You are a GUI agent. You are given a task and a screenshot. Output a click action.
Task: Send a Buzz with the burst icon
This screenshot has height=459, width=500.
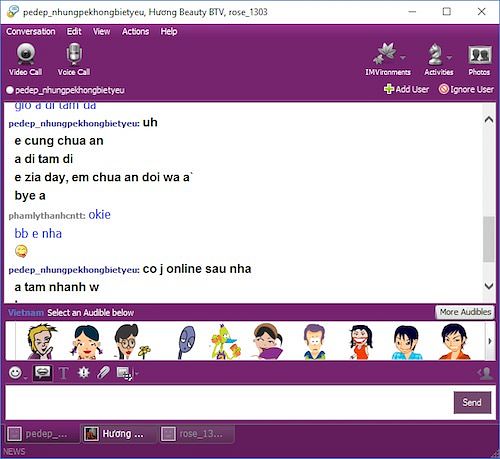83,373
